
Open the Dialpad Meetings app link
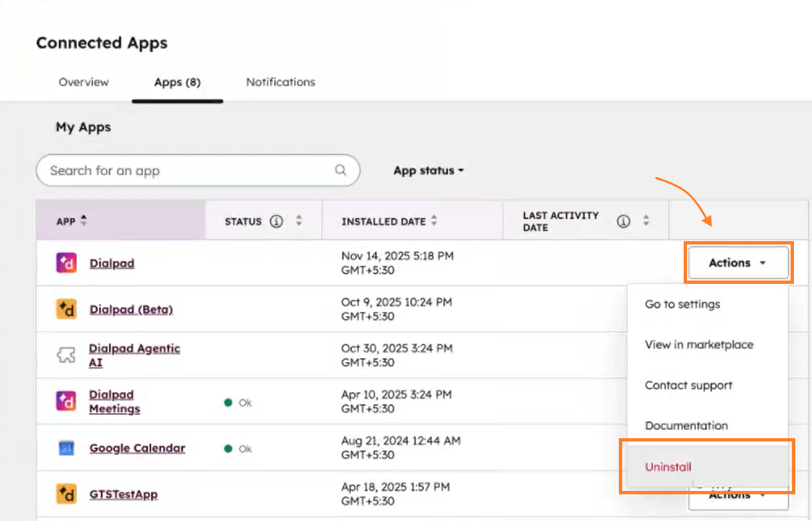pyautogui.click(x=114, y=401)
